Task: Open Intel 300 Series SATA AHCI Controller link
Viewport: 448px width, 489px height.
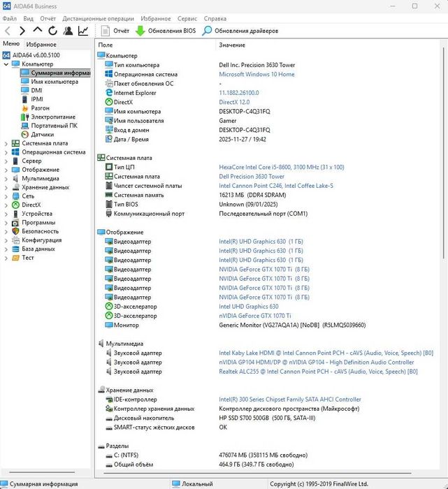Action: click(290, 399)
